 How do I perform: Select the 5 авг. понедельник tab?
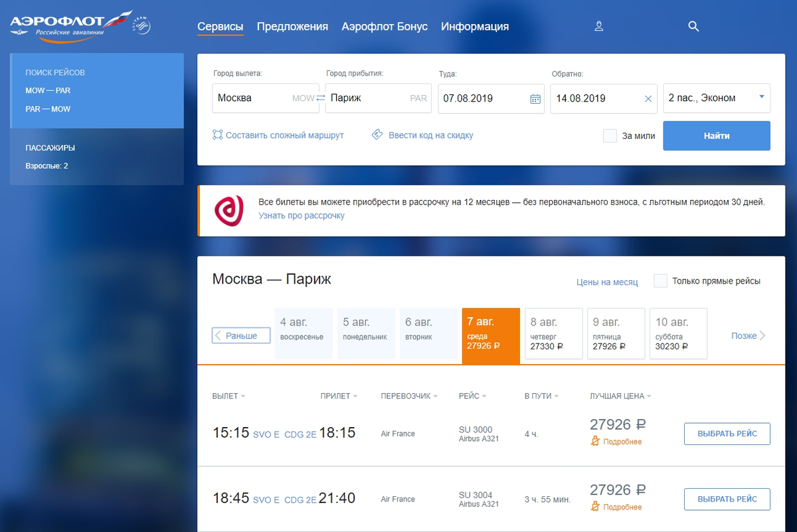coord(366,333)
